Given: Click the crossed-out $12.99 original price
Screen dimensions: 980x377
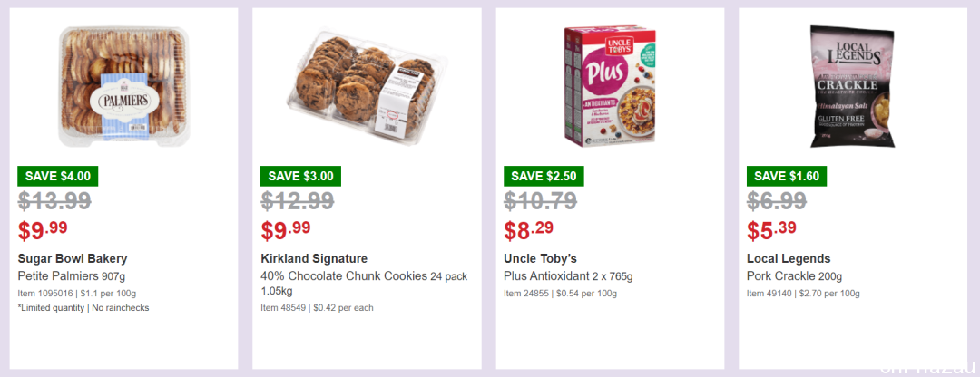Looking at the screenshot, I should click(x=297, y=201).
